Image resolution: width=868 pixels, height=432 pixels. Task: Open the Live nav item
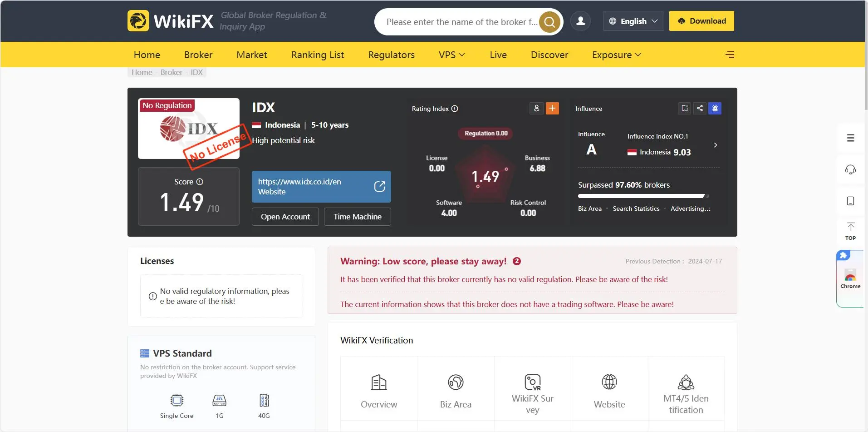click(x=498, y=55)
